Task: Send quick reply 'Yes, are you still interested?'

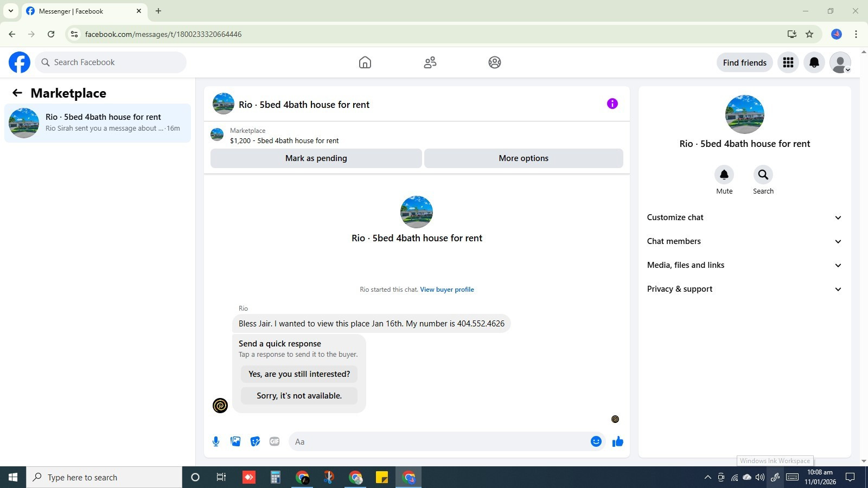Action: 299,374
